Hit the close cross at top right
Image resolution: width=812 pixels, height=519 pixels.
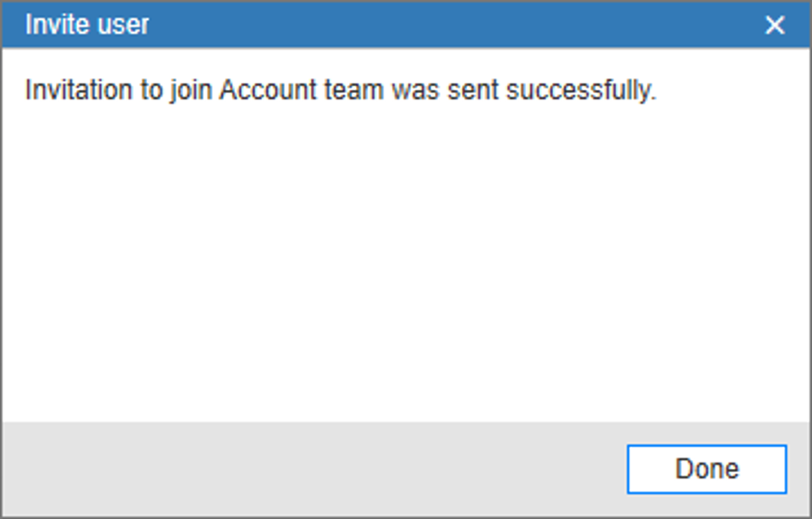775,25
